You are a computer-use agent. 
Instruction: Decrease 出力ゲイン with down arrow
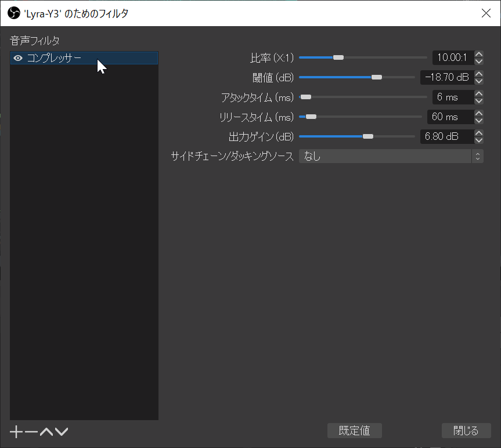tap(478, 140)
